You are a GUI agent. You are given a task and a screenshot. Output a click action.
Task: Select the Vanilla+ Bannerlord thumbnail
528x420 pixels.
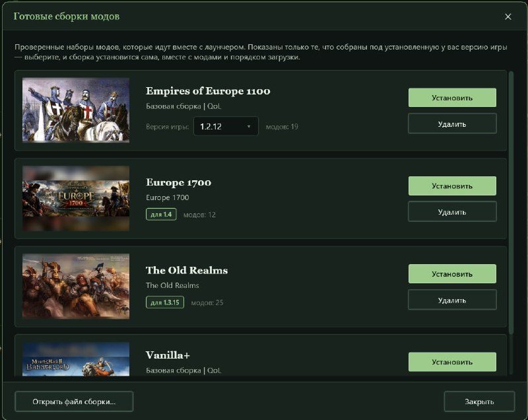[x=76, y=359]
